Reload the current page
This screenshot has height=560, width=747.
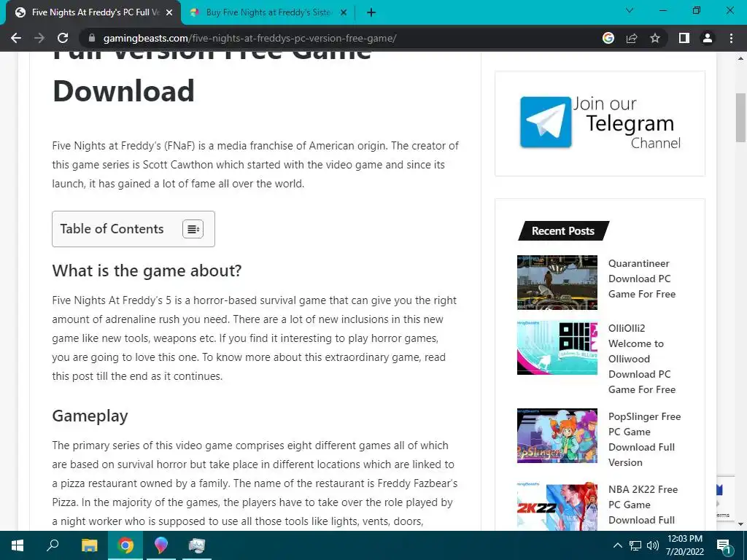(x=63, y=38)
